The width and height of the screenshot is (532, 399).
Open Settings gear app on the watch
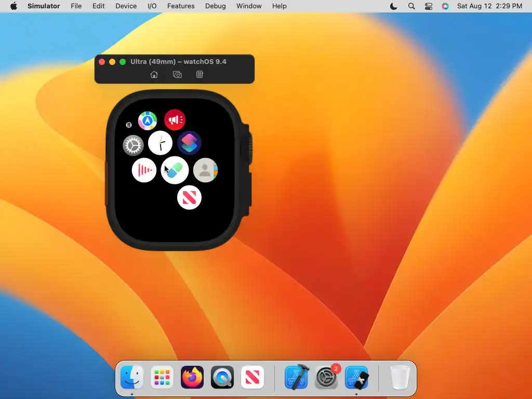tap(133, 145)
